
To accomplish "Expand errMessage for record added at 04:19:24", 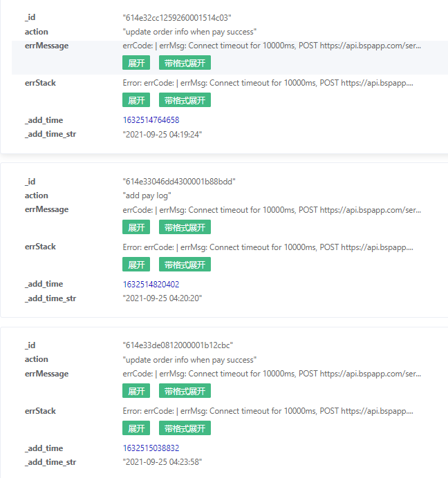I will point(136,63).
